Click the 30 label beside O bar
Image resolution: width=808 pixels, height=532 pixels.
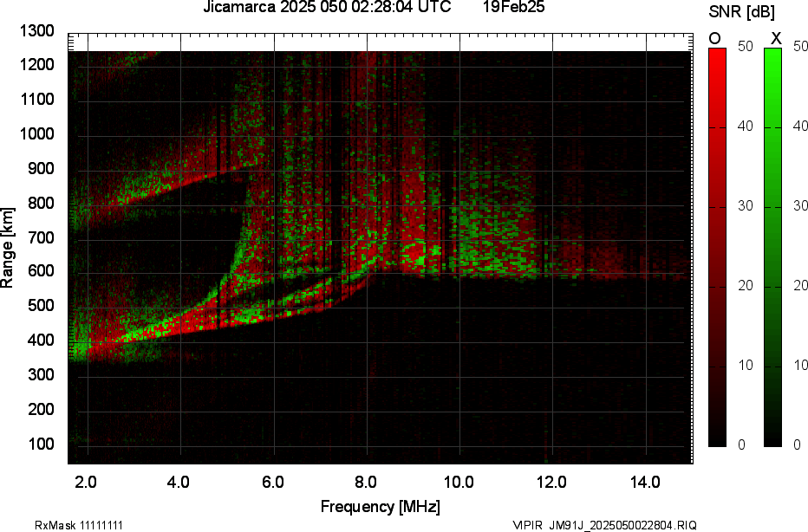coord(745,206)
